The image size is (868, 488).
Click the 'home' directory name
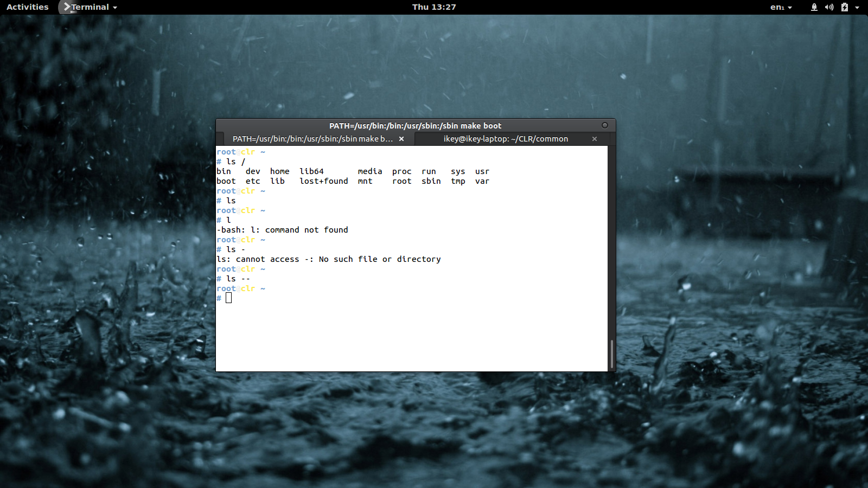pyautogui.click(x=280, y=171)
